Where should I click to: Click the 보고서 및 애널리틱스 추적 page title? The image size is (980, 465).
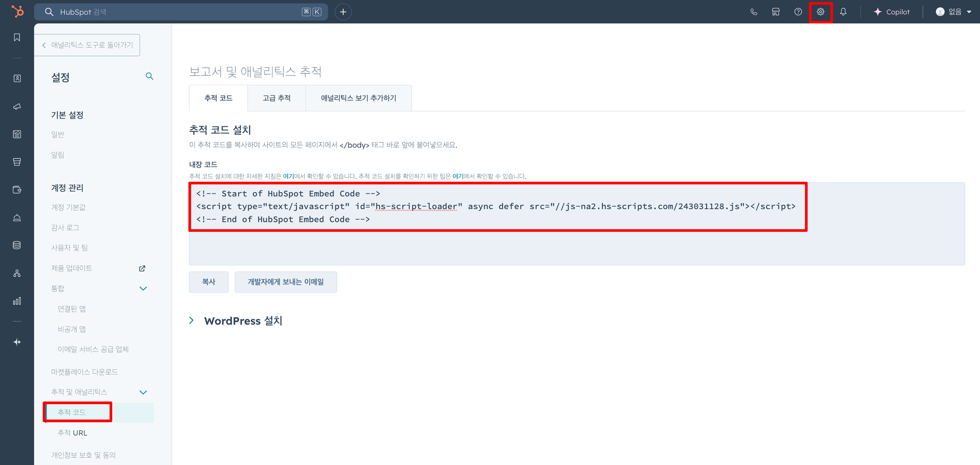click(x=255, y=72)
